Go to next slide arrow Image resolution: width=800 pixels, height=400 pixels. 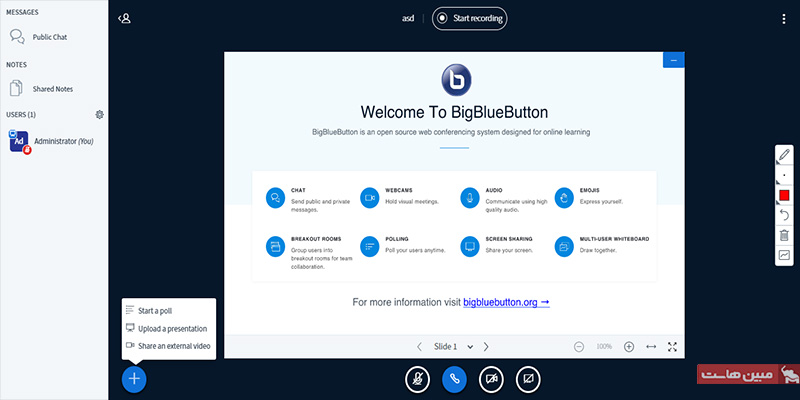(x=486, y=347)
